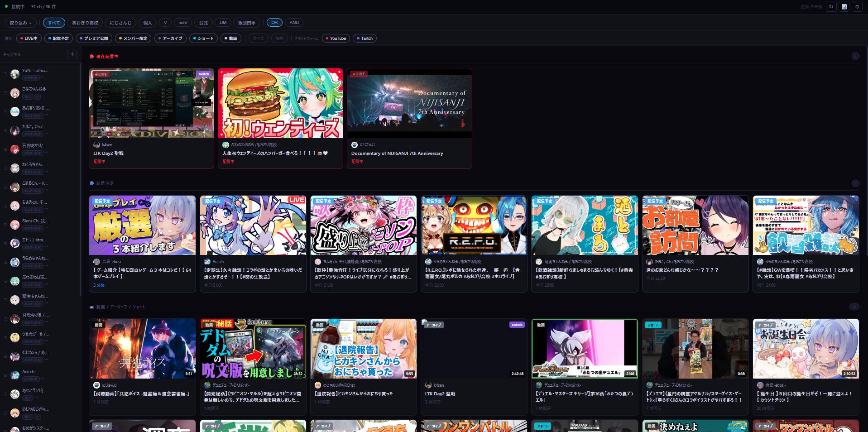
Task: Open the R.E.P.O. scheduled stream thumbnail
Action: [475, 226]
